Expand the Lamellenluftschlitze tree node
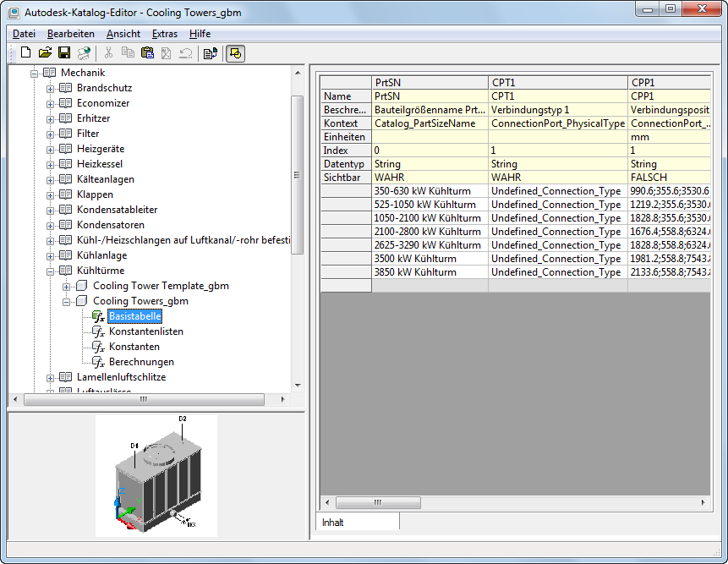 click(50, 378)
